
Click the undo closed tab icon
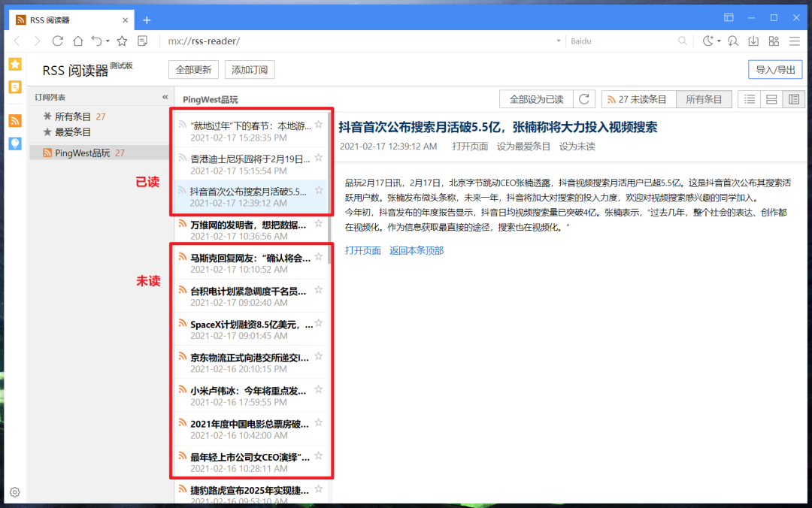pyautogui.click(x=97, y=41)
